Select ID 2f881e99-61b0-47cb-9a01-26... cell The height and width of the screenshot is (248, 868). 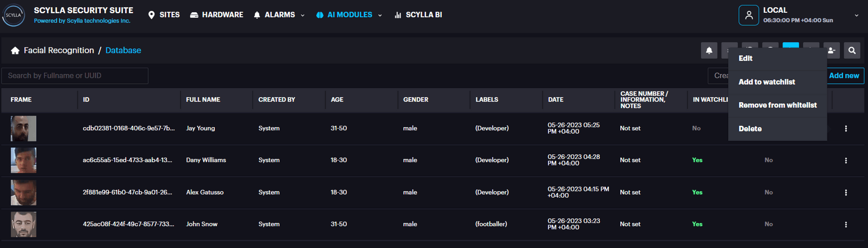[x=127, y=192]
